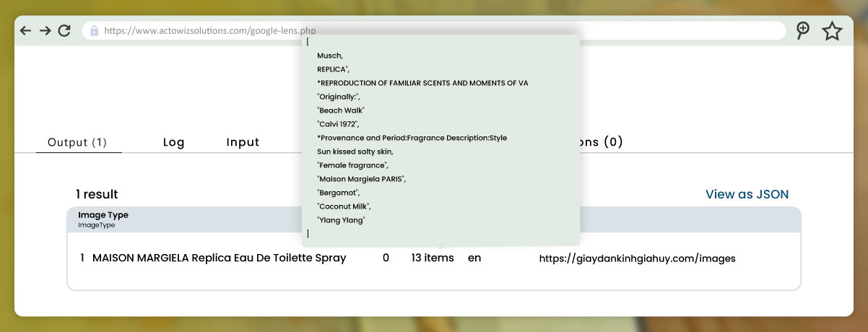868x332 pixels.
Task: Click the '0' cell in result row
Action: click(386, 258)
